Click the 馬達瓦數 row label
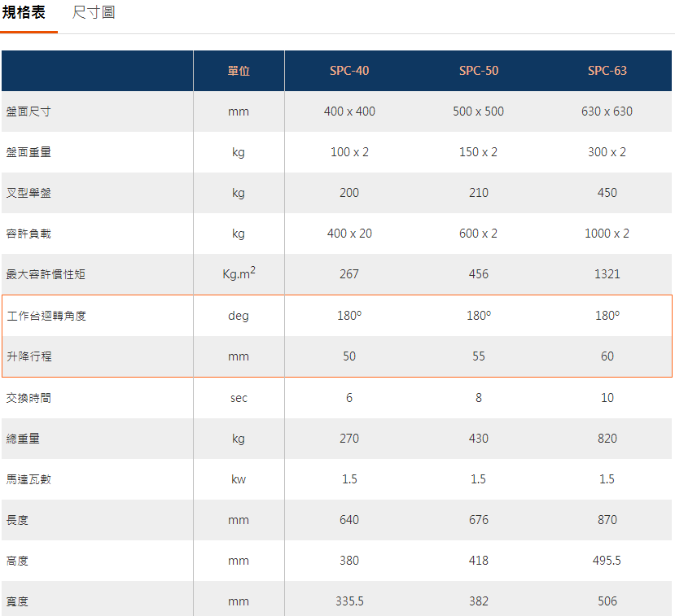Screen dimensions: 675x616 pos(28,479)
